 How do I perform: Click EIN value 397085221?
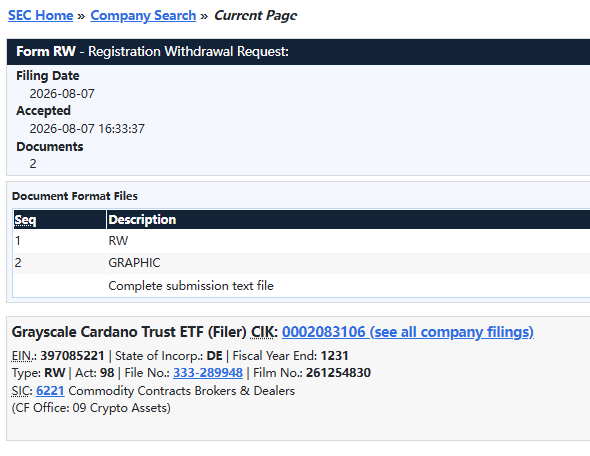72,356
